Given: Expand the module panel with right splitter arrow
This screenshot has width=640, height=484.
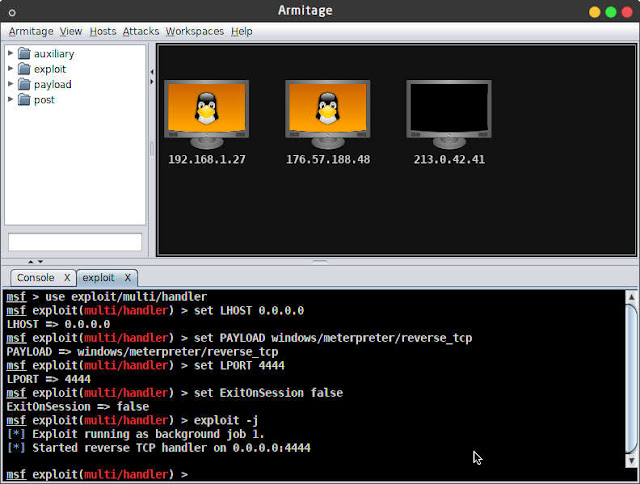Looking at the screenshot, I should point(151,82).
